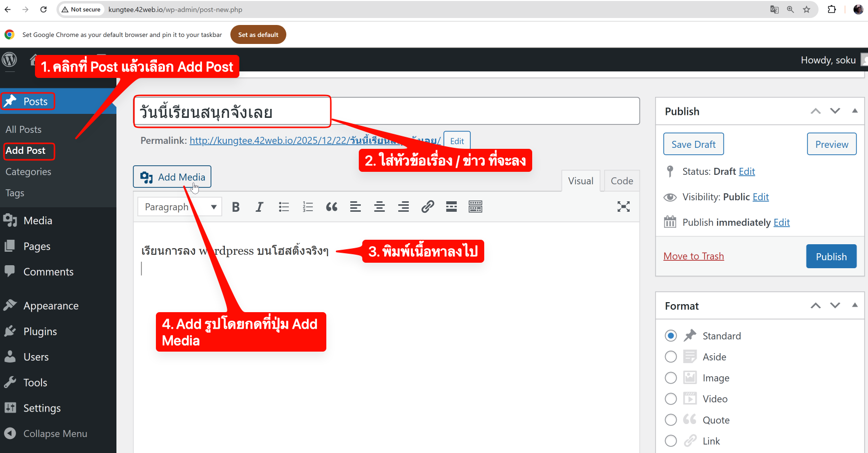Collapse the Format panel using triangle toggle
This screenshot has height=453, width=868.
[855, 305]
